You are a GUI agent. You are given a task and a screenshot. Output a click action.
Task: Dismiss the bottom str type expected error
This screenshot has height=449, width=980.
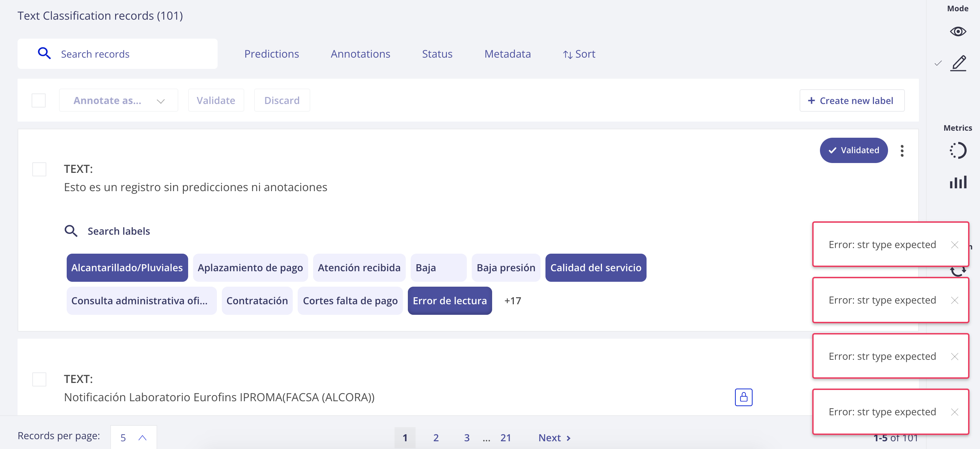pos(954,412)
